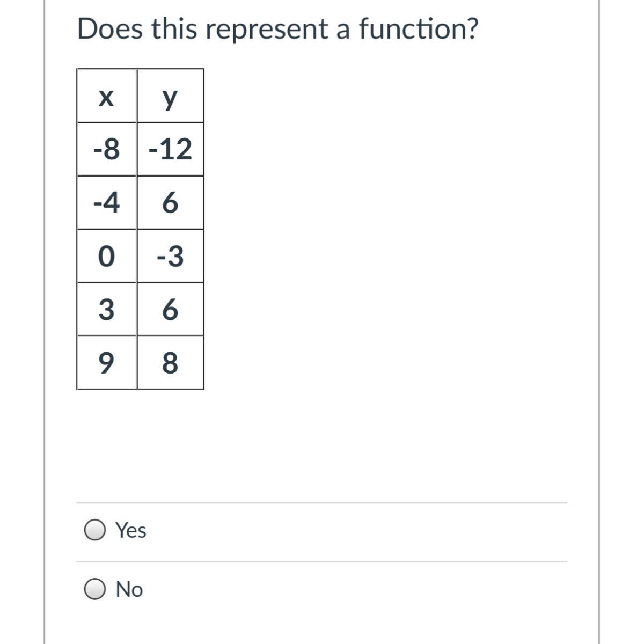The image size is (644, 644).
Task: Click the Yes answer label text
Action: 131,530
